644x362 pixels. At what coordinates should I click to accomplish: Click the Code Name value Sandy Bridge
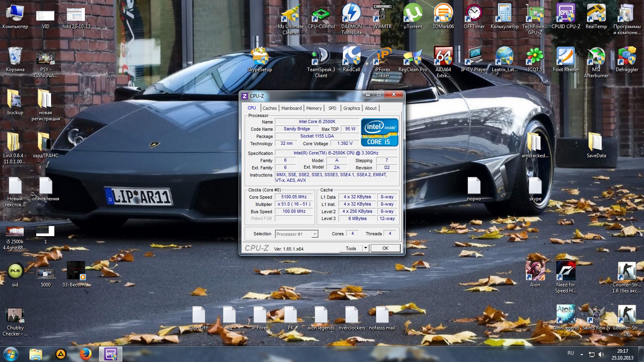(297, 129)
